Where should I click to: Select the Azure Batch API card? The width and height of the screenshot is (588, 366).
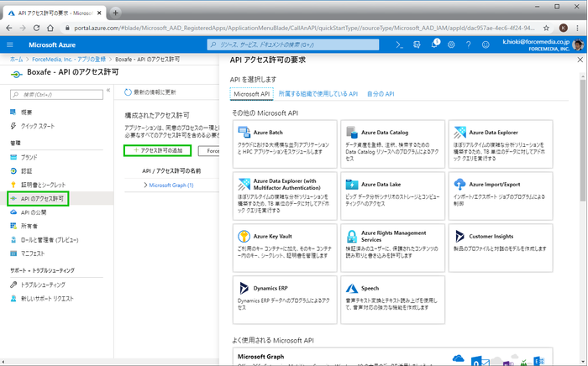coord(285,144)
